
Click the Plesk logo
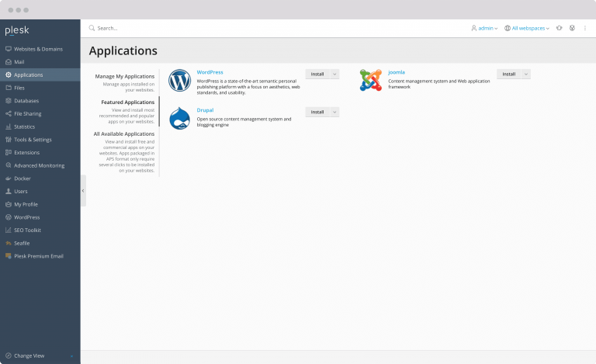coord(17,30)
